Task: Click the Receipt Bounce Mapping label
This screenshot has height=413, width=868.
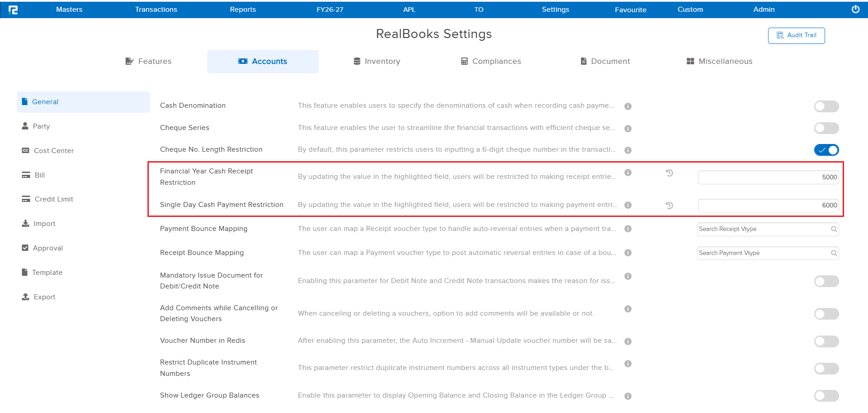Action: 202,253
